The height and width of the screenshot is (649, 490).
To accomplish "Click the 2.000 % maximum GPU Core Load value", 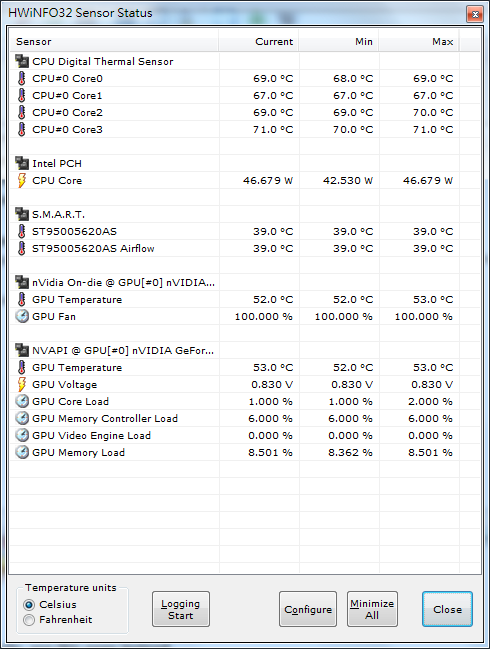I will (430, 401).
